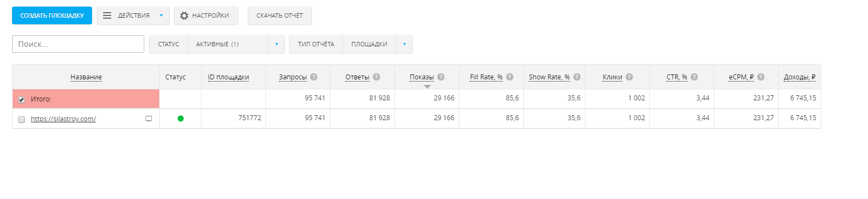Open the Show Rate help tooltip icon
Viewport: 868px width, 199px height.
tap(577, 77)
